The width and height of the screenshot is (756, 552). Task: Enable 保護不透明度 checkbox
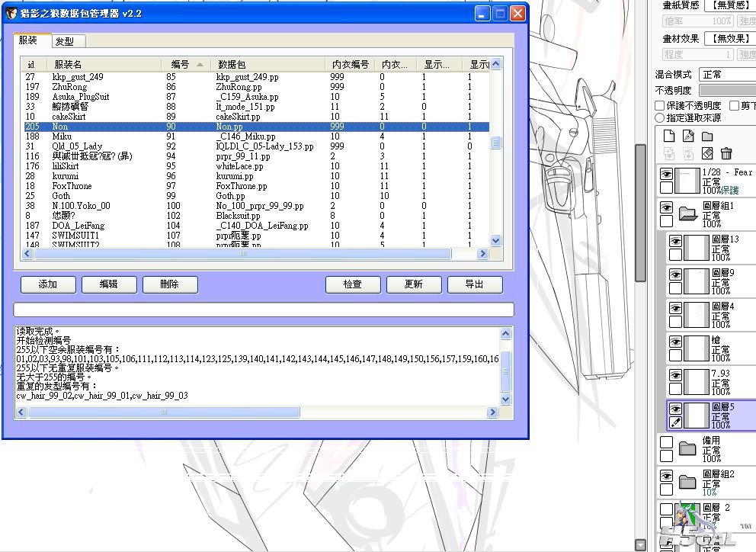[x=661, y=106]
